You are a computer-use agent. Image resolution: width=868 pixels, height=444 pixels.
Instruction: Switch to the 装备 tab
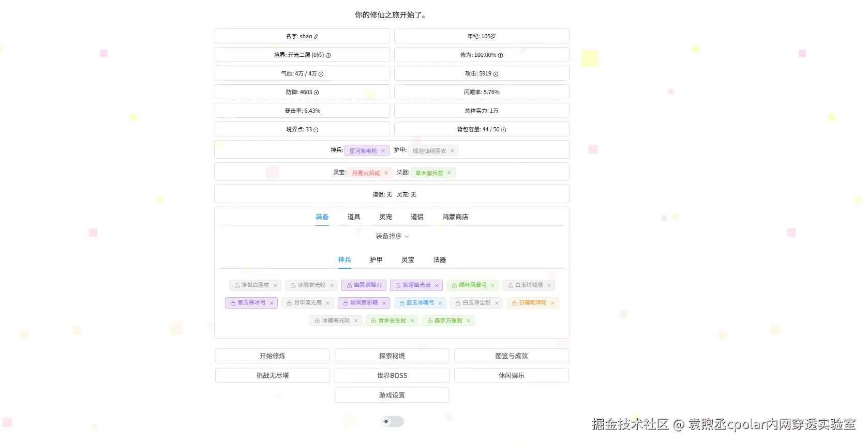(x=322, y=217)
